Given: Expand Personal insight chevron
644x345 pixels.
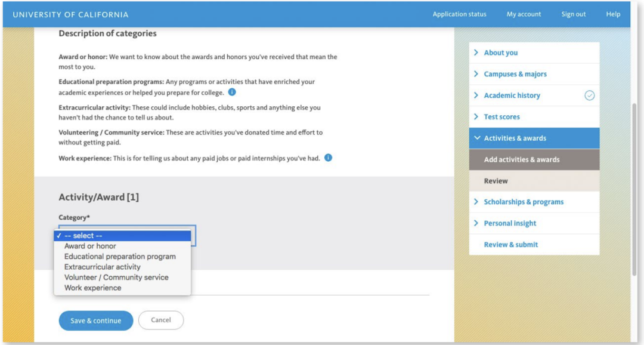Looking at the screenshot, I should 476,223.
